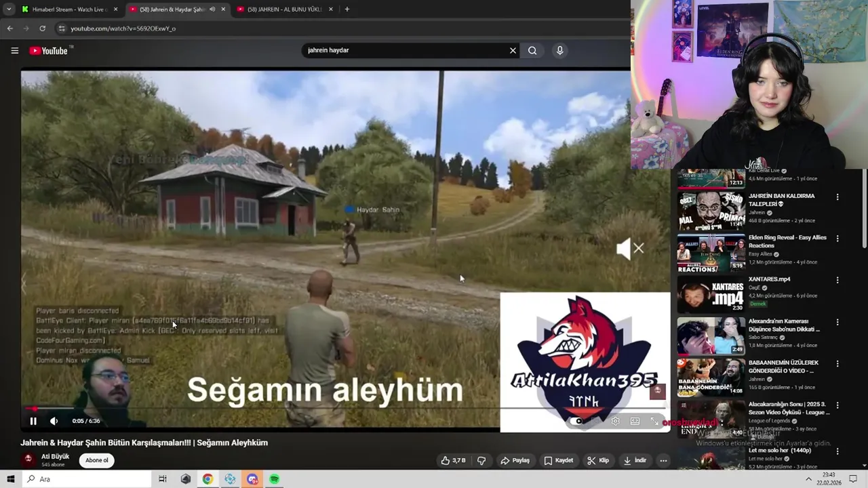
Task: Close the Himaberi Stream tab
Action: [115, 9]
